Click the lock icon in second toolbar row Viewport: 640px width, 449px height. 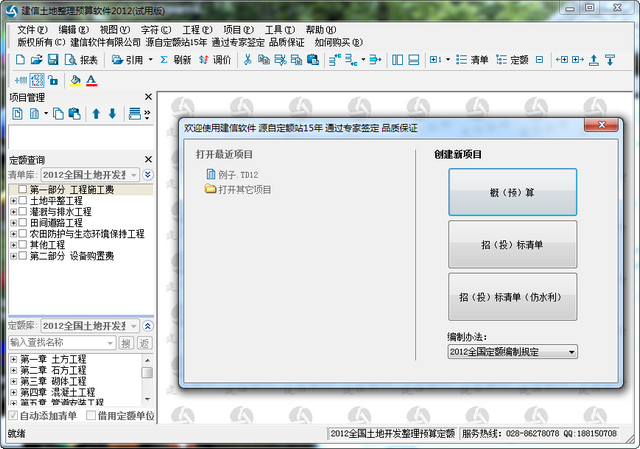(x=53, y=80)
